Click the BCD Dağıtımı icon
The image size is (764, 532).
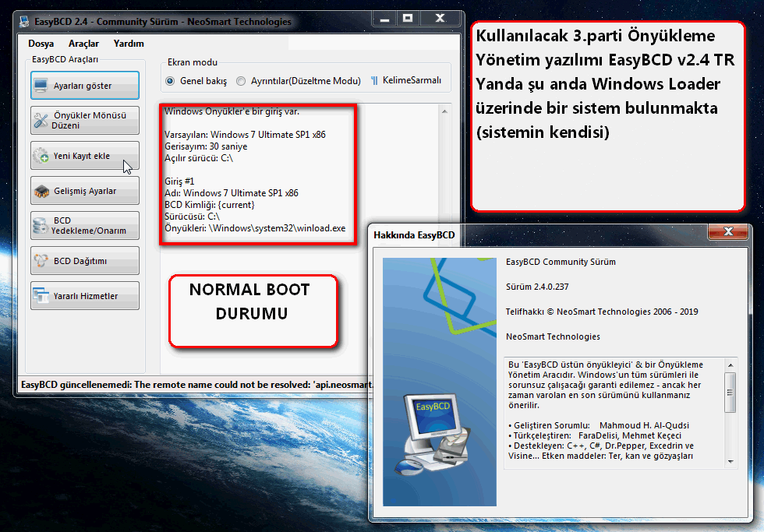[x=41, y=261]
